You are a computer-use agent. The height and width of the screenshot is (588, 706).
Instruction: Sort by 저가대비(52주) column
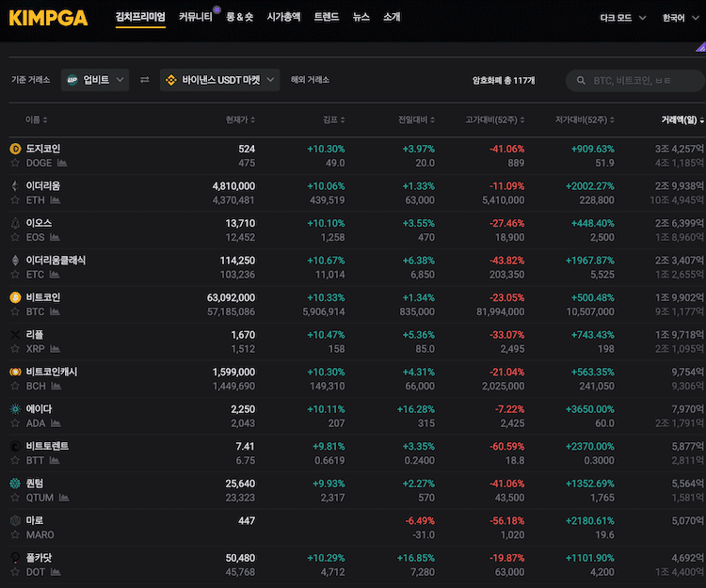coord(585,119)
